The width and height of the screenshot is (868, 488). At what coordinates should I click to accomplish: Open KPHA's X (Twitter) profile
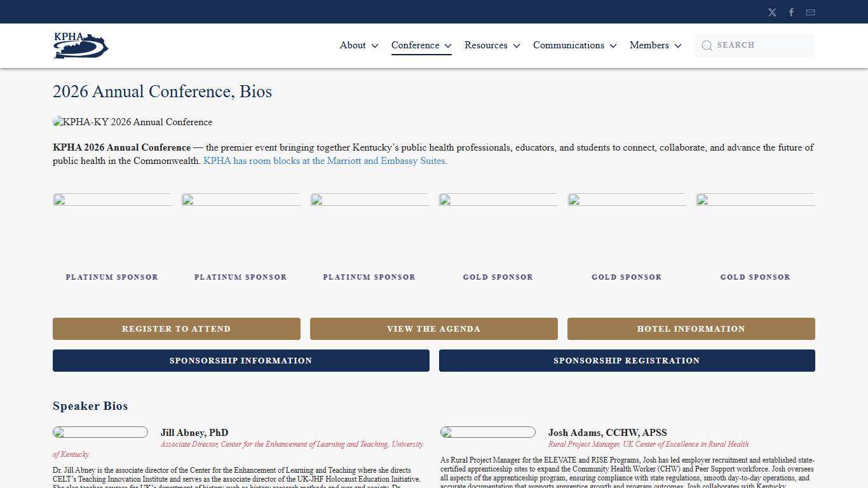tap(772, 11)
